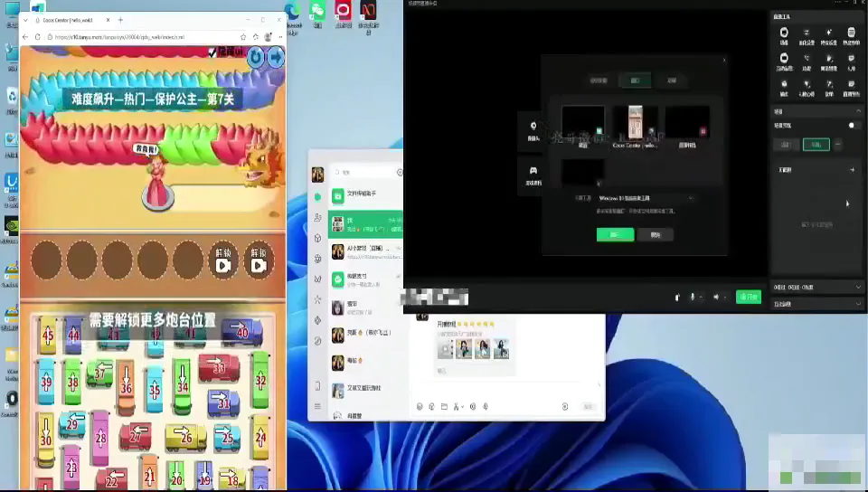Open the microphone options arrow
The width and height of the screenshot is (868, 492).
pos(702,298)
